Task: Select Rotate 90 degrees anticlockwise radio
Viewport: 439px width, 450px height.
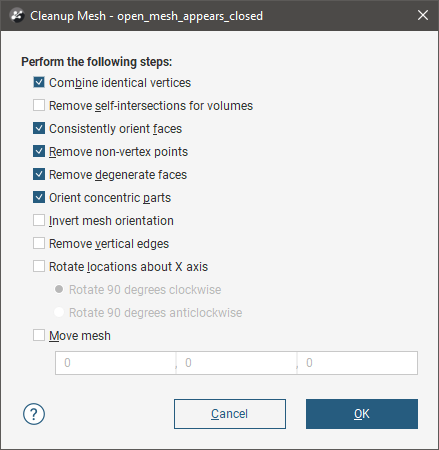Action: click(59, 312)
